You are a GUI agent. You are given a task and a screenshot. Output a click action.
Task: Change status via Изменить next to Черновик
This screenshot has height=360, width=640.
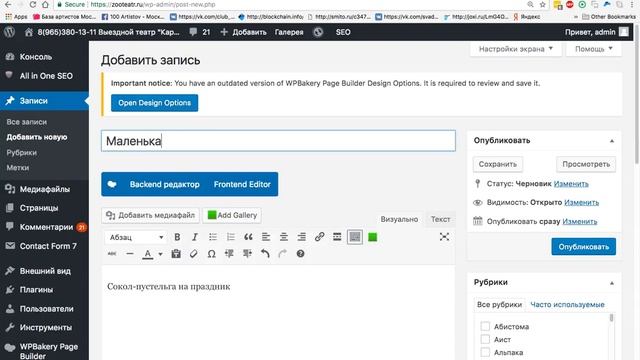(x=571, y=184)
